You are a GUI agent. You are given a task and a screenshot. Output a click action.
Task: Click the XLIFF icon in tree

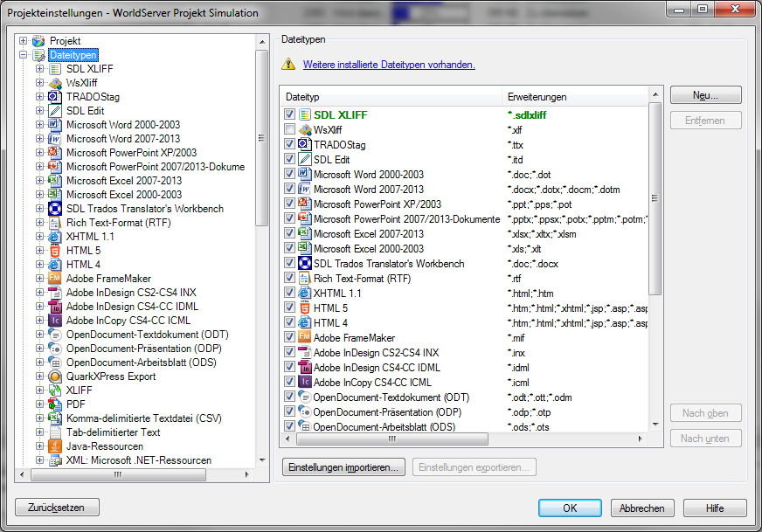tap(55, 390)
